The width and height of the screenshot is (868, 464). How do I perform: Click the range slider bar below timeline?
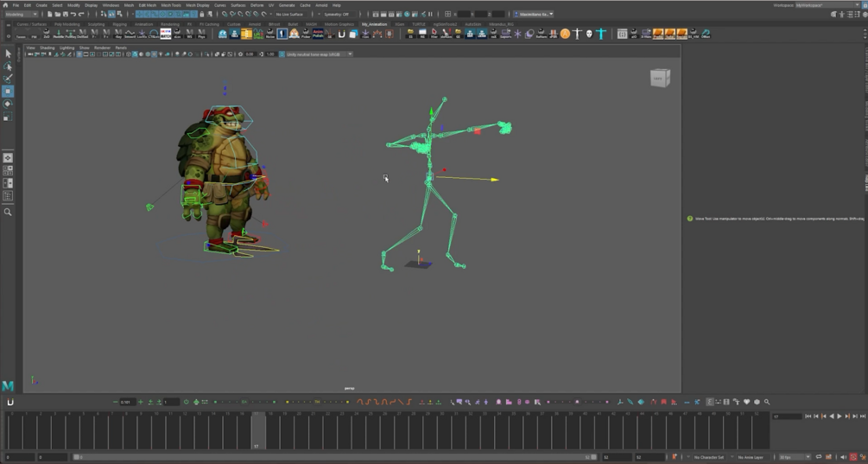335,457
